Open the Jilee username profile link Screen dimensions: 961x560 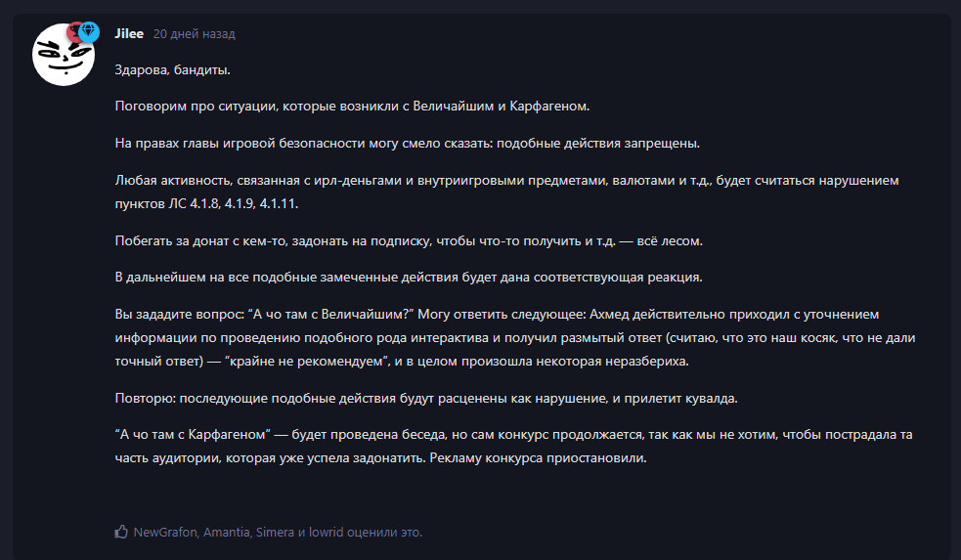(129, 33)
